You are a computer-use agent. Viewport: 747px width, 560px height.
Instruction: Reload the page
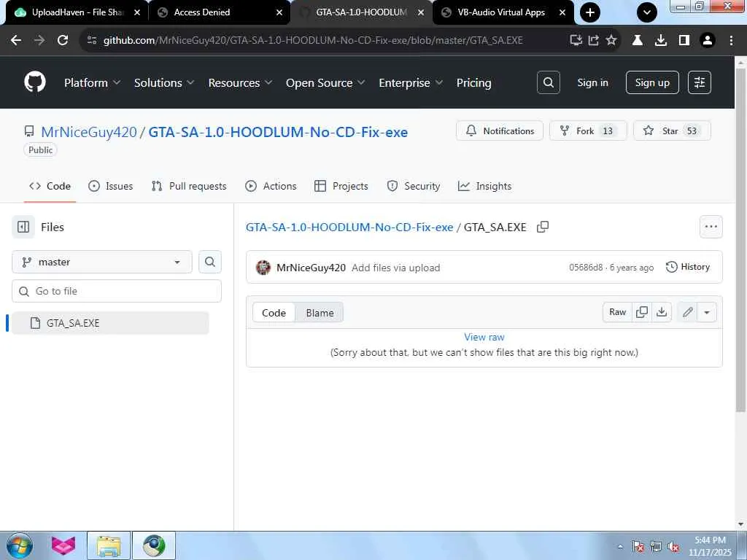tap(63, 41)
